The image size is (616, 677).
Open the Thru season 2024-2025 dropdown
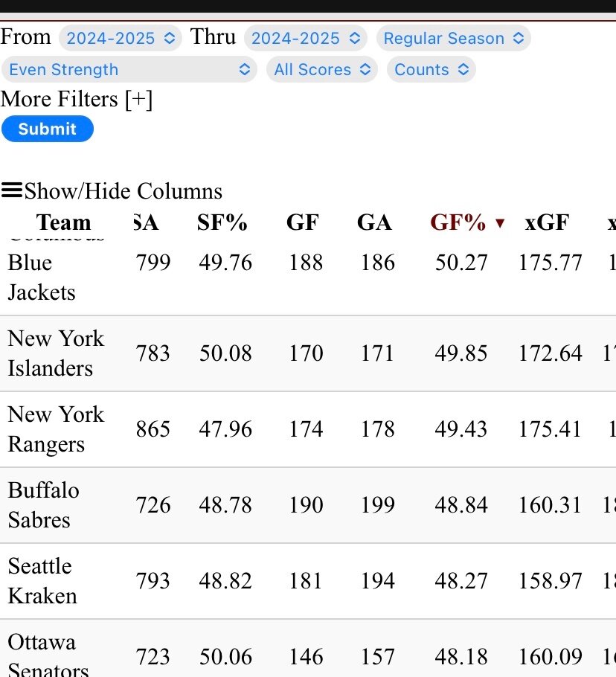pyautogui.click(x=306, y=38)
